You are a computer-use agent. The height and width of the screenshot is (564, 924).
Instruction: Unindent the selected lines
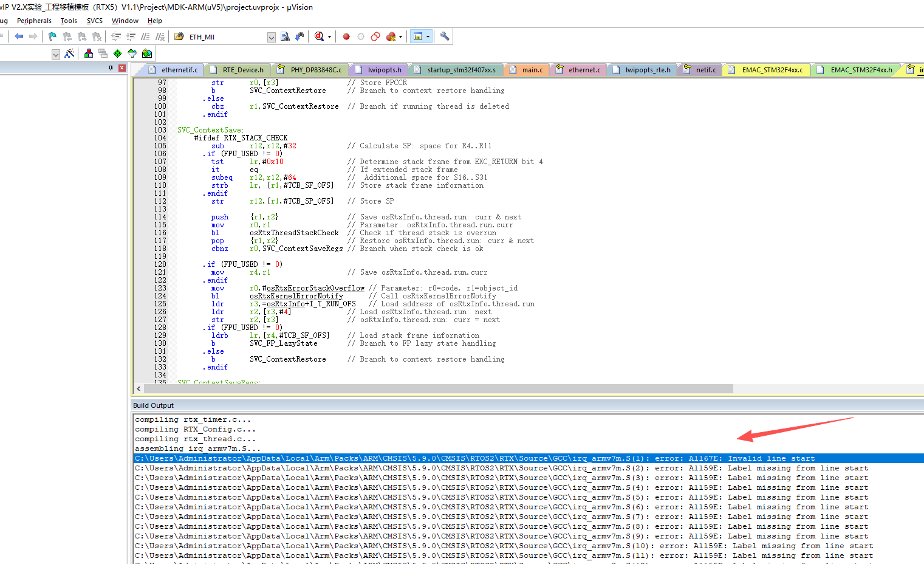(x=131, y=36)
